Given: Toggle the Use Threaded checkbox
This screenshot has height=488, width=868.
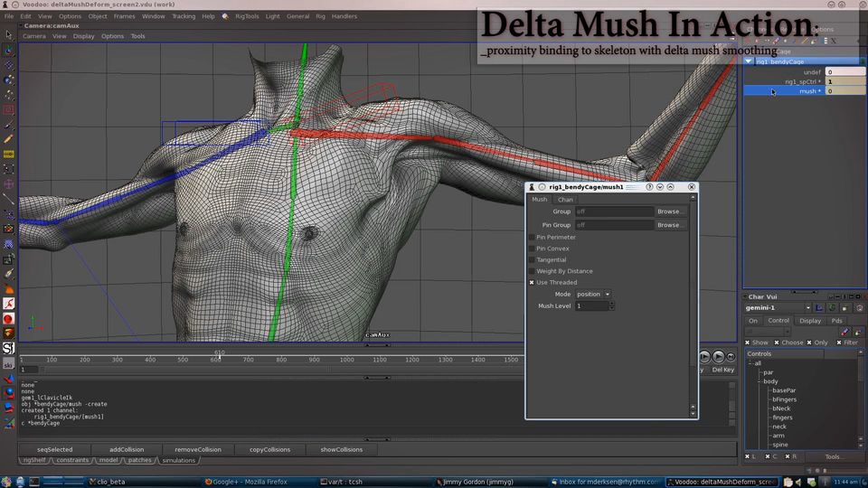Looking at the screenshot, I should (532, 283).
